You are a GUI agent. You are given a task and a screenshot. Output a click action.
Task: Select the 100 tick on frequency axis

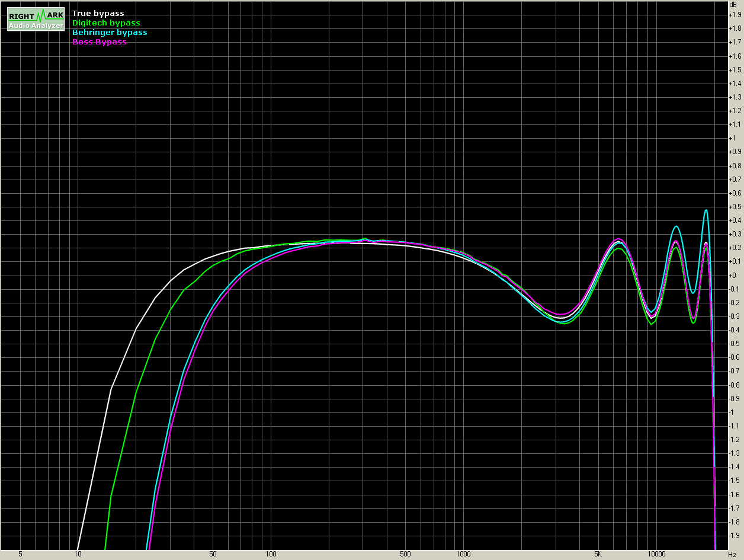(x=271, y=554)
